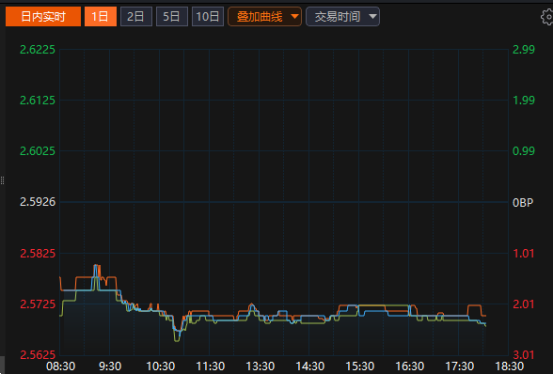Click the 18:30 end time label

(x=509, y=366)
